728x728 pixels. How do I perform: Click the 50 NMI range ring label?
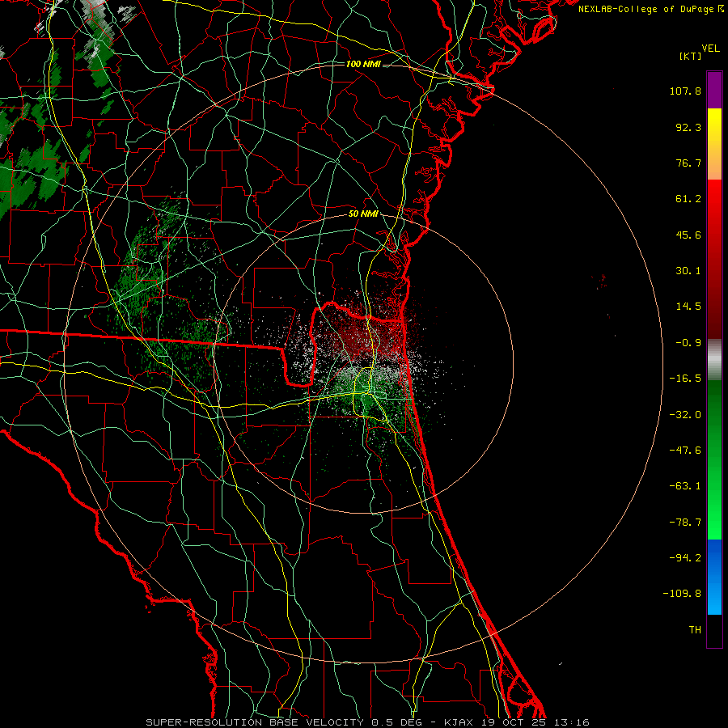[x=363, y=214]
